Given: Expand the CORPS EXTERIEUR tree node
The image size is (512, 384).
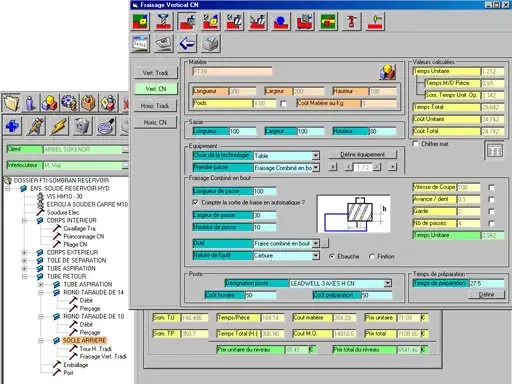Looking at the screenshot, I should point(24,252).
